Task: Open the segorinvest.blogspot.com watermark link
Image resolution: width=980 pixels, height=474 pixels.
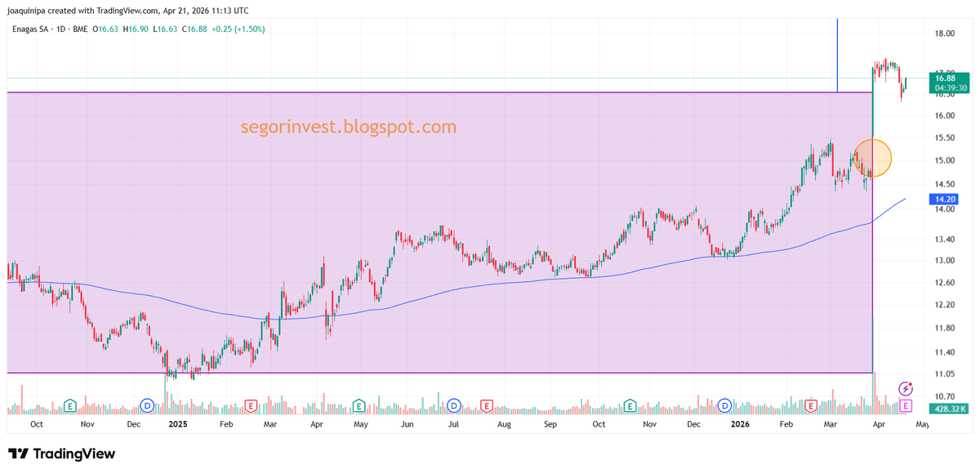Action: (347, 127)
